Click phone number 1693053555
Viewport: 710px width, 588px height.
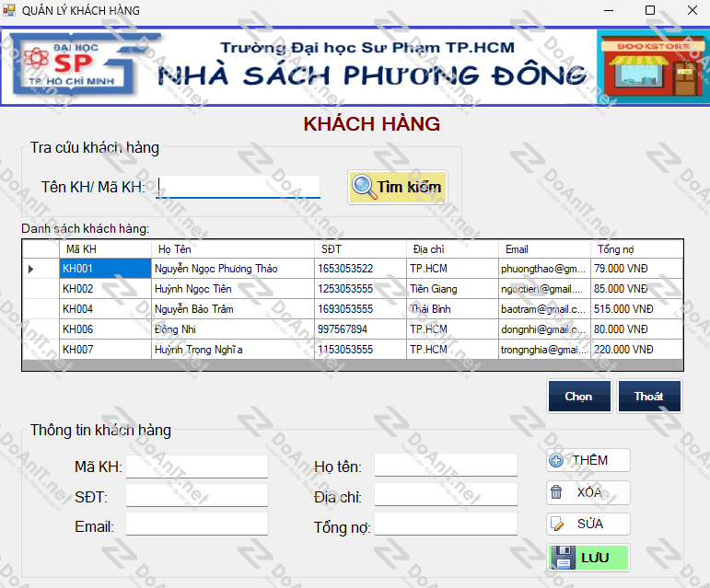[x=360, y=309]
